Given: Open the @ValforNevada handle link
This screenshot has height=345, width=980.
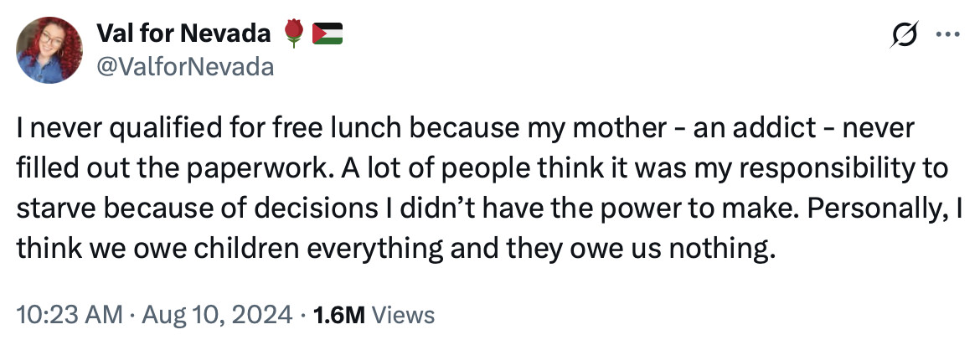Looking at the screenshot, I should [185, 65].
